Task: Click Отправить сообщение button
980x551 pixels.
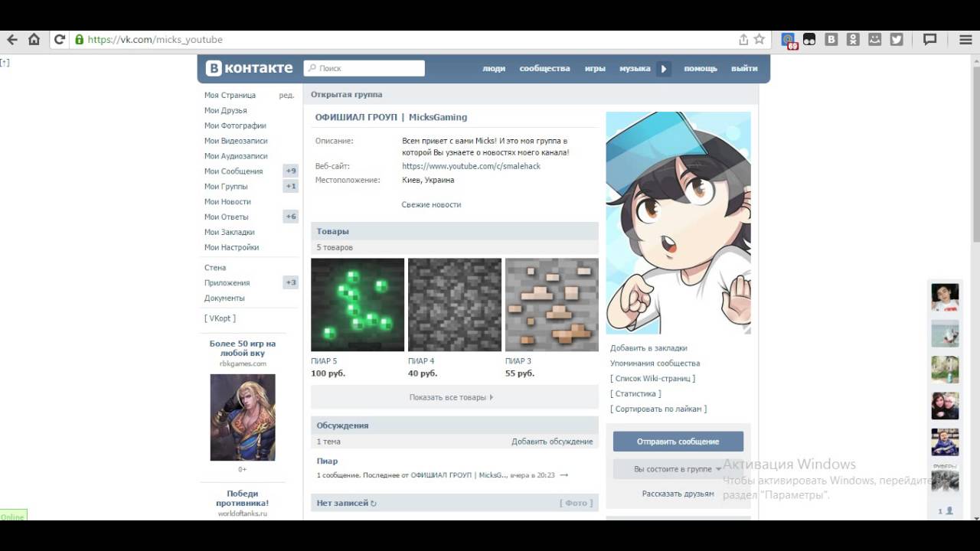Action: (678, 442)
